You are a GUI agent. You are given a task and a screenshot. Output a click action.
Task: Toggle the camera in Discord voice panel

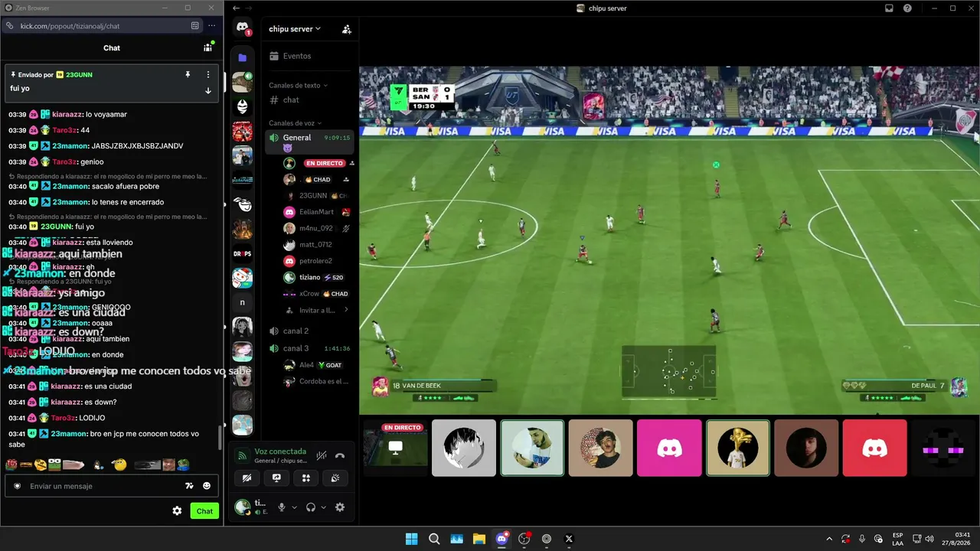[247, 478]
